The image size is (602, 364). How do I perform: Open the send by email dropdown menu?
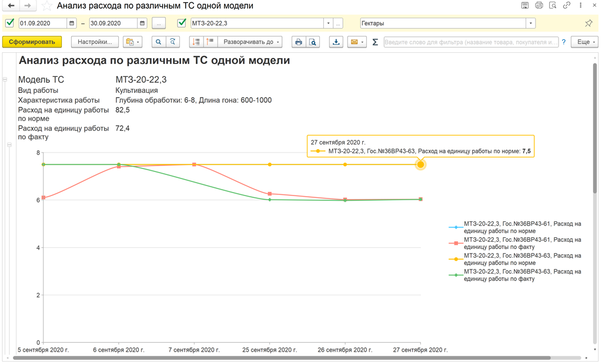pos(357,42)
